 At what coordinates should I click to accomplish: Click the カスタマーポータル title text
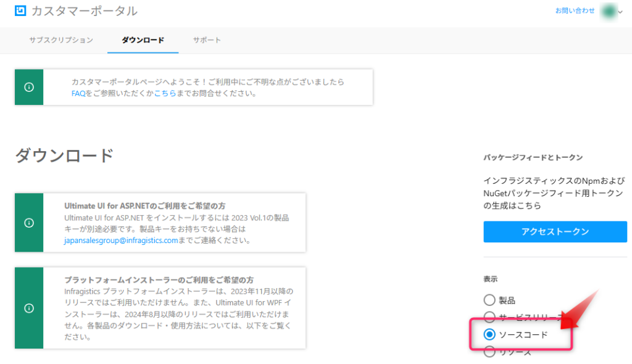[x=84, y=11]
